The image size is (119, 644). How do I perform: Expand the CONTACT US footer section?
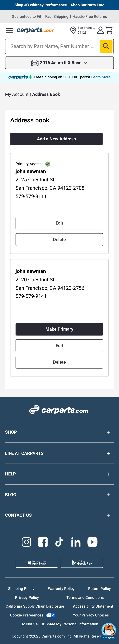(109, 515)
